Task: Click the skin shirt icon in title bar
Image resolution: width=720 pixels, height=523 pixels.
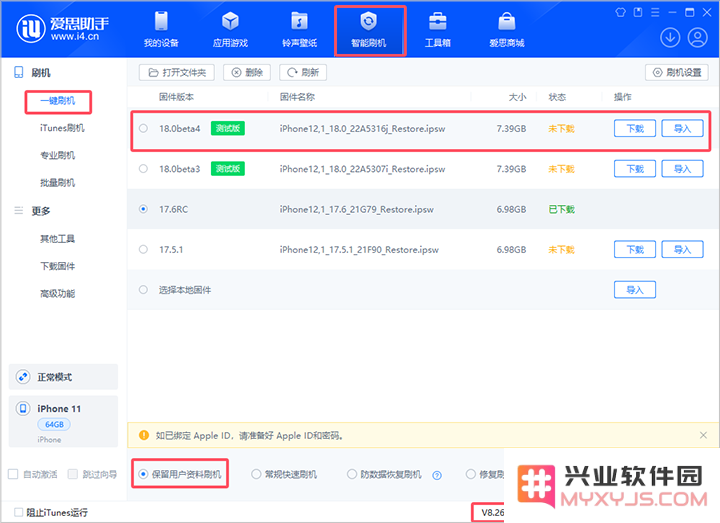Action: (x=620, y=12)
